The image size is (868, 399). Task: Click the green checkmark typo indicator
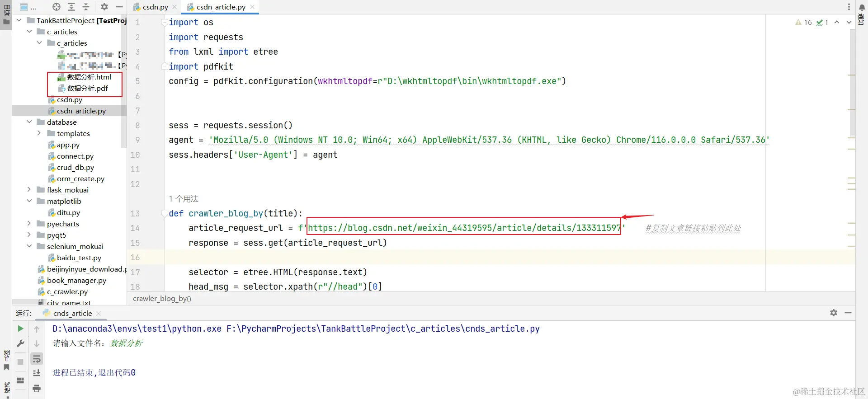822,22
